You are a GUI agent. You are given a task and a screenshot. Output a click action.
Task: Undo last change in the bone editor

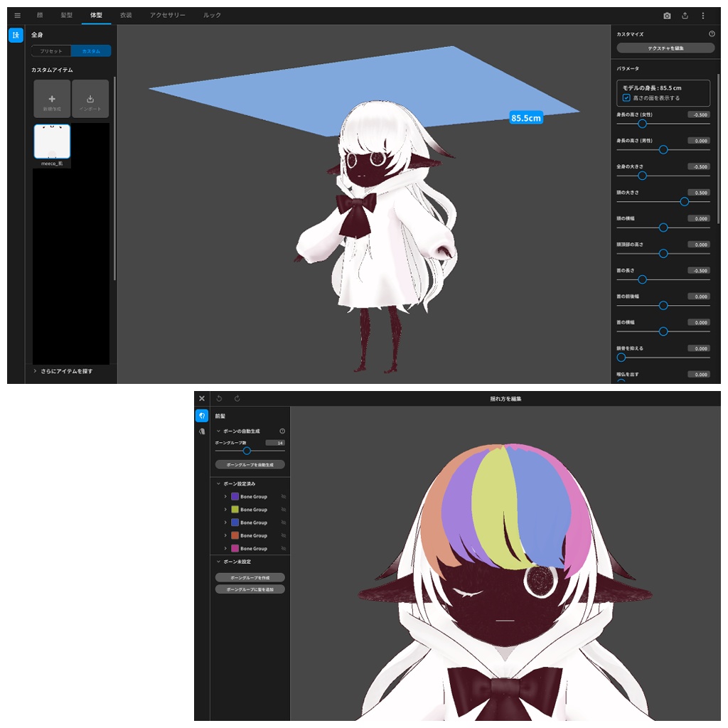click(x=220, y=399)
